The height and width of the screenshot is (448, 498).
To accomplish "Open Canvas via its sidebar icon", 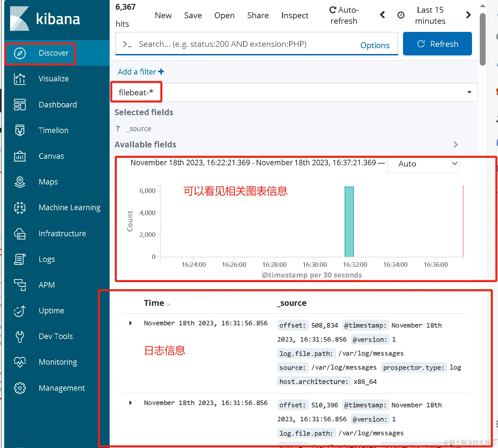I will pos(20,156).
